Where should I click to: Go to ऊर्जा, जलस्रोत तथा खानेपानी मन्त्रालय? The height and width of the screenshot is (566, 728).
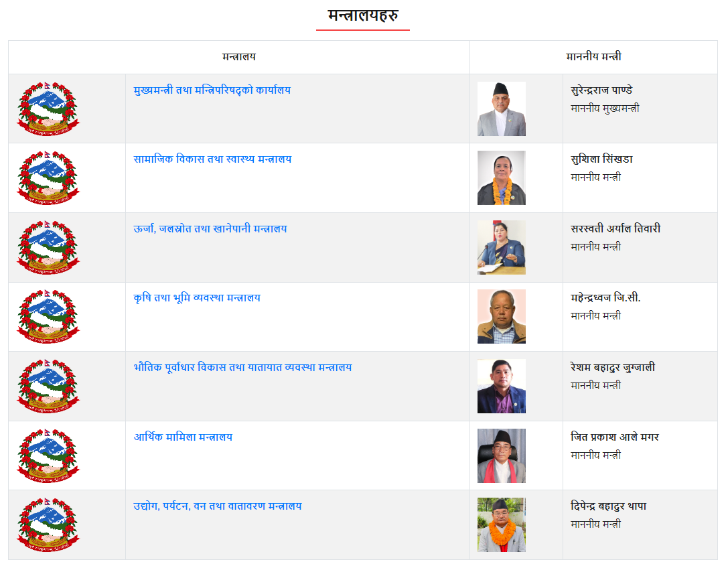tap(210, 228)
